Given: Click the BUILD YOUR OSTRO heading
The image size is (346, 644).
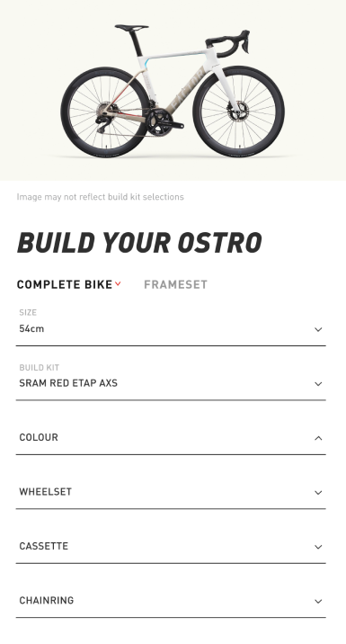Looking at the screenshot, I should click(x=139, y=243).
